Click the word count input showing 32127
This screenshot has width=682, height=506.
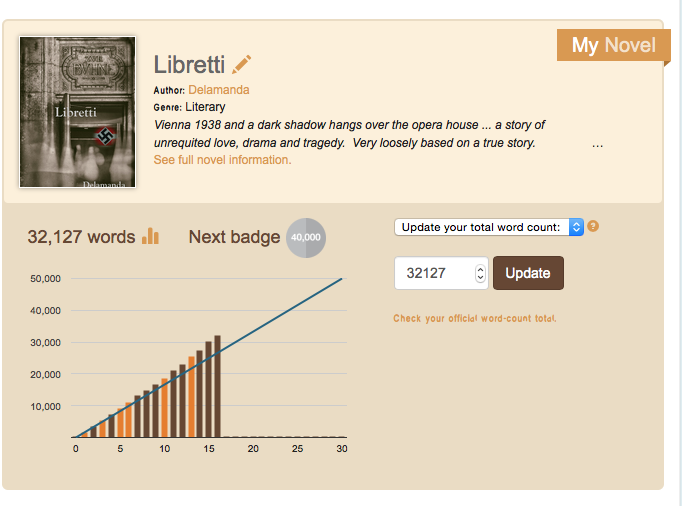click(441, 273)
